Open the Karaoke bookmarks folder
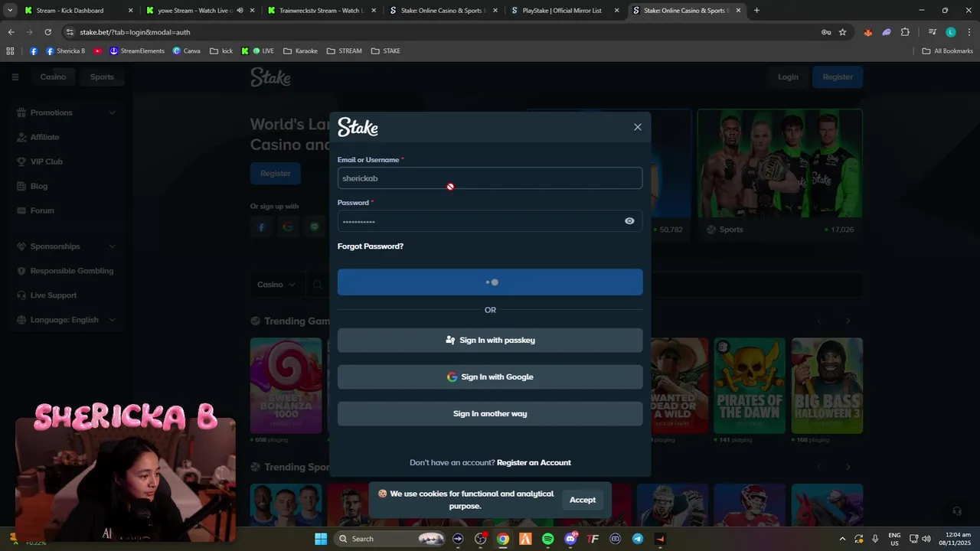Screen dimensions: 980x551 tap(300, 51)
